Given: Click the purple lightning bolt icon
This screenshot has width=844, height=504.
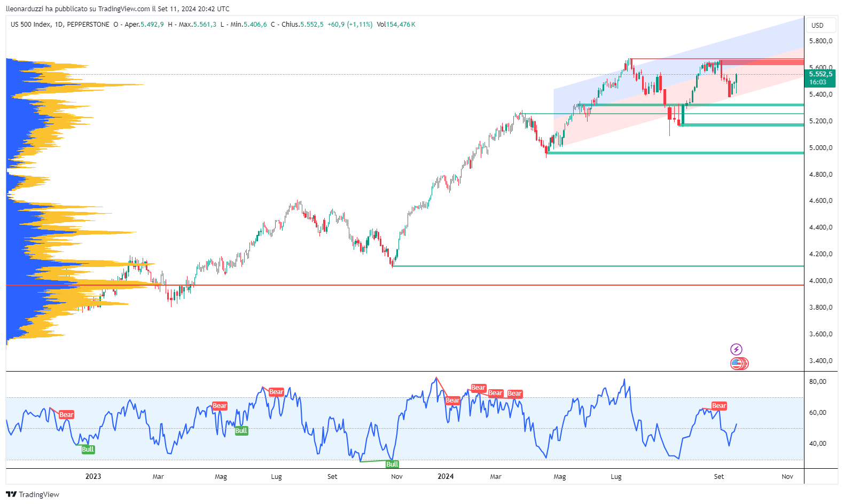Looking at the screenshot, I should pos(736,349).
